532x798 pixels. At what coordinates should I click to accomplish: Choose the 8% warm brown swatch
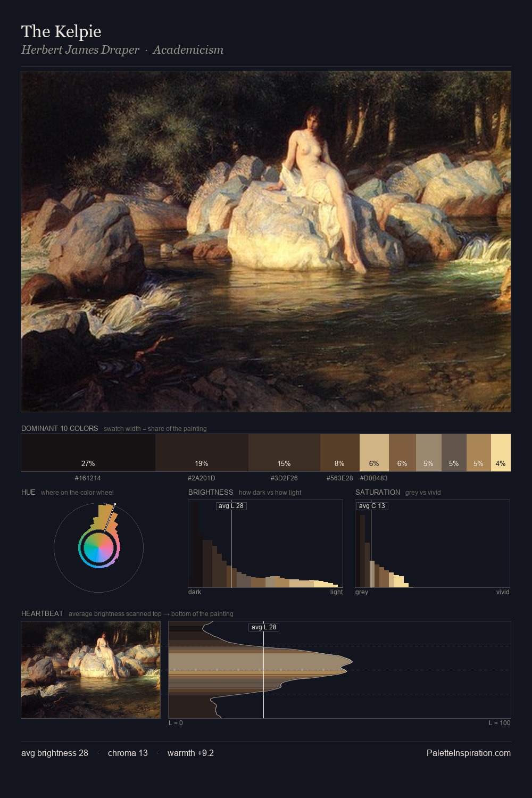(x=340, y=453)
